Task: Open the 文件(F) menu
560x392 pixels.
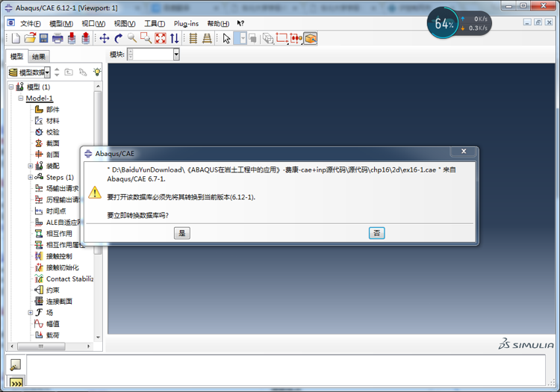Action: tap(31, 24)
